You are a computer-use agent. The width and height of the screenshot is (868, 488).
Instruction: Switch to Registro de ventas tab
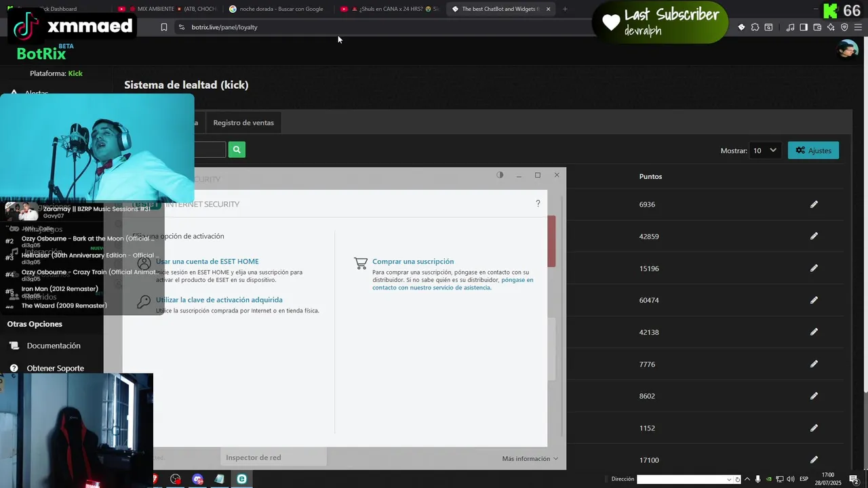click(243, 123)
